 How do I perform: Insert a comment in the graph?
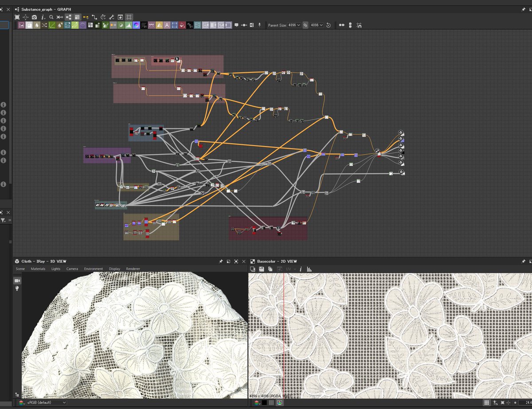click(236, 25)
